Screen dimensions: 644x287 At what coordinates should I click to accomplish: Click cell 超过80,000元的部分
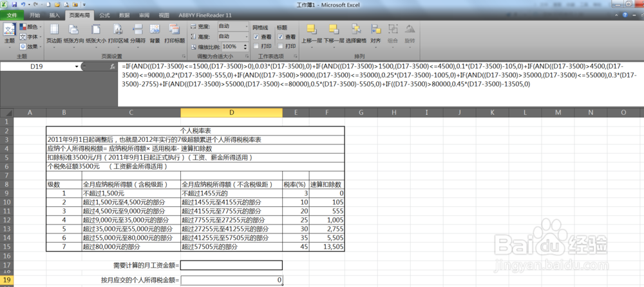131,247
